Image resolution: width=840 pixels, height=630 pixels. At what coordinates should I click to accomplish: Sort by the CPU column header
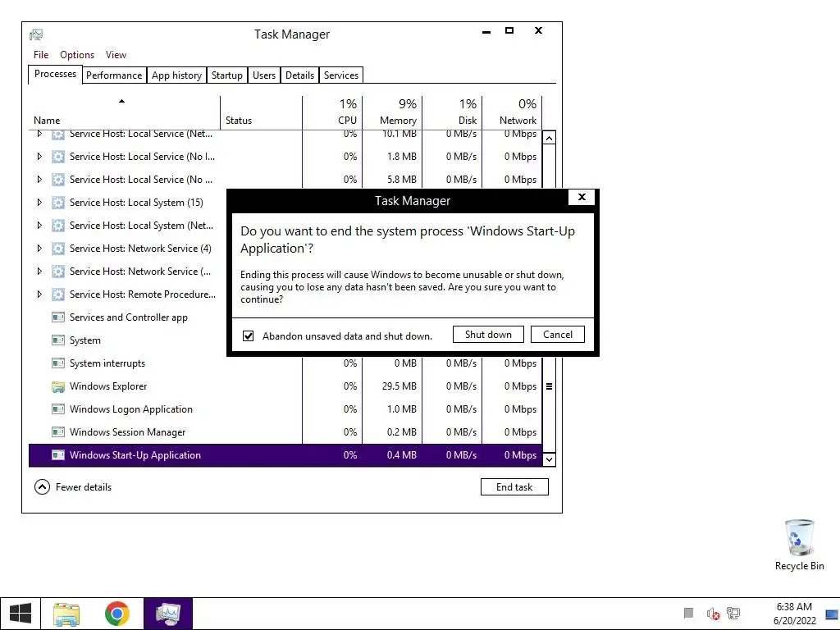pyautogui.click(x=333, y=112)
